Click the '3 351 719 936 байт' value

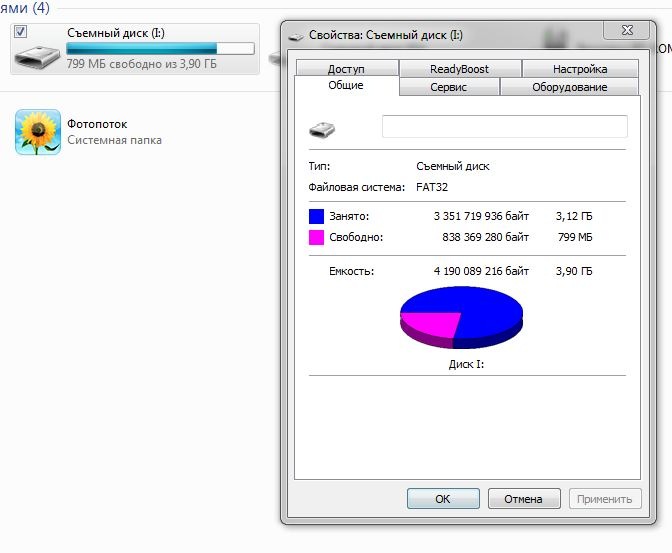click(481, 216)
